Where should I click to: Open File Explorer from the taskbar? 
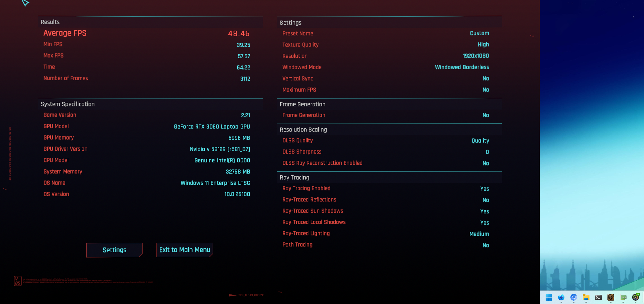point(586,297)
